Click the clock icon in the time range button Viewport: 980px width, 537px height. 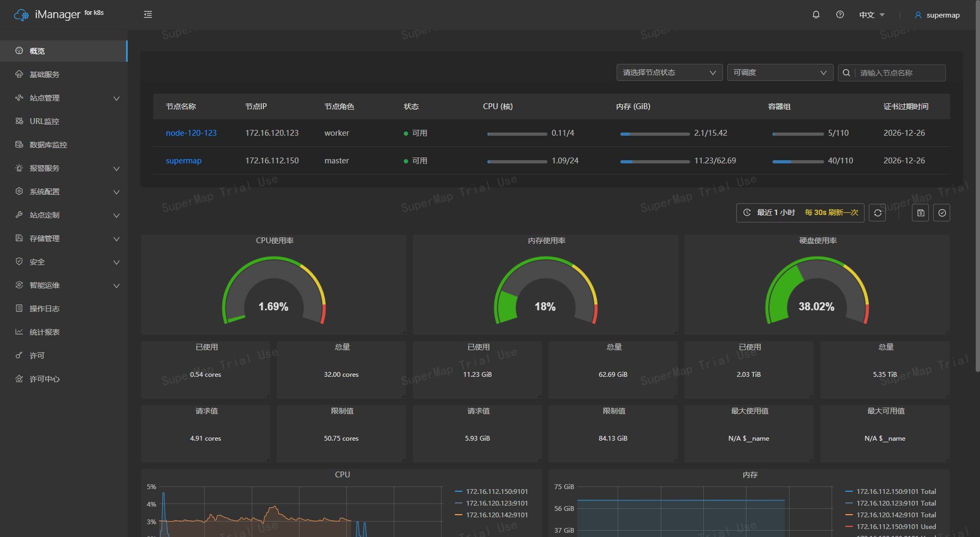point(747,212)
